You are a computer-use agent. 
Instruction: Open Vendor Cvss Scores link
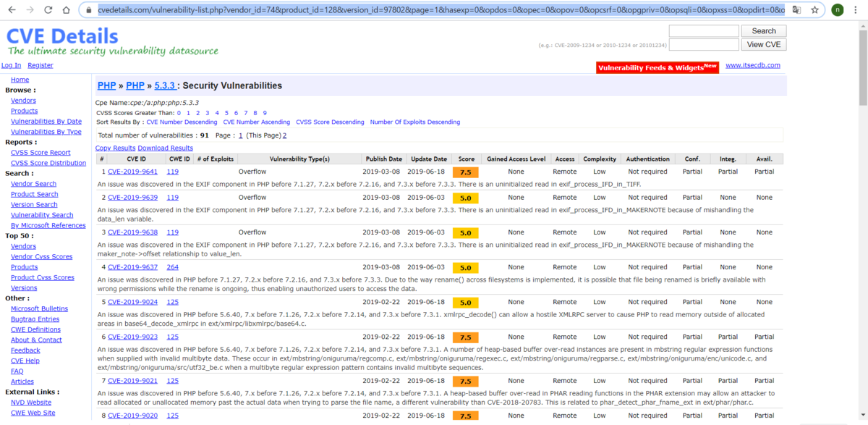pyautogui.click(x=41, y=256)
